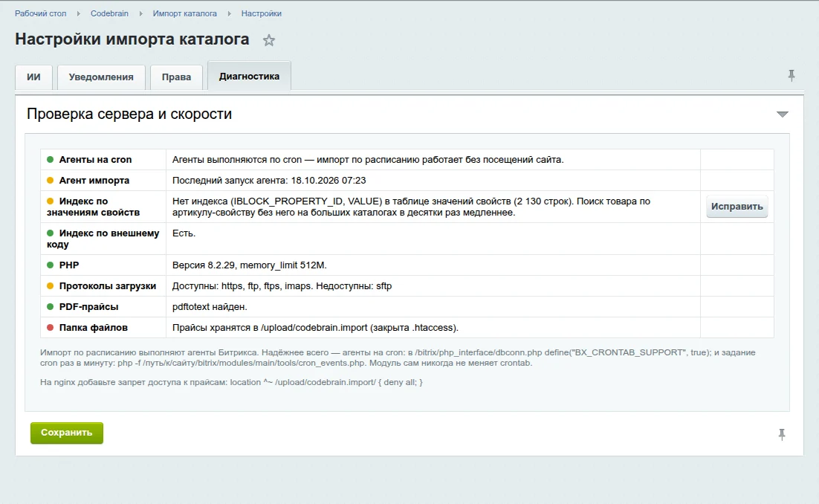The image size is (819, 504).
Task: Click breadcrumb arrow after Импорт каталога
Action: tap(230, 13)
